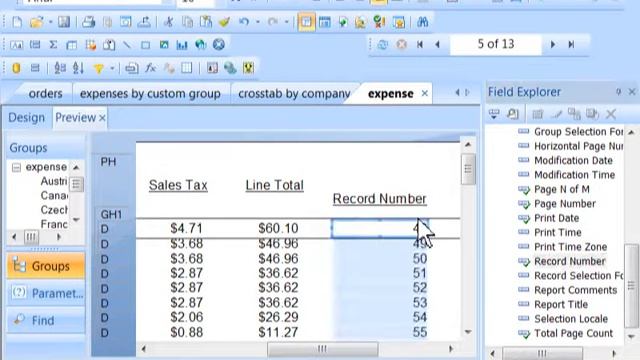
Task: Select Print Date in Field Explorer
Action: coord(556,218)
